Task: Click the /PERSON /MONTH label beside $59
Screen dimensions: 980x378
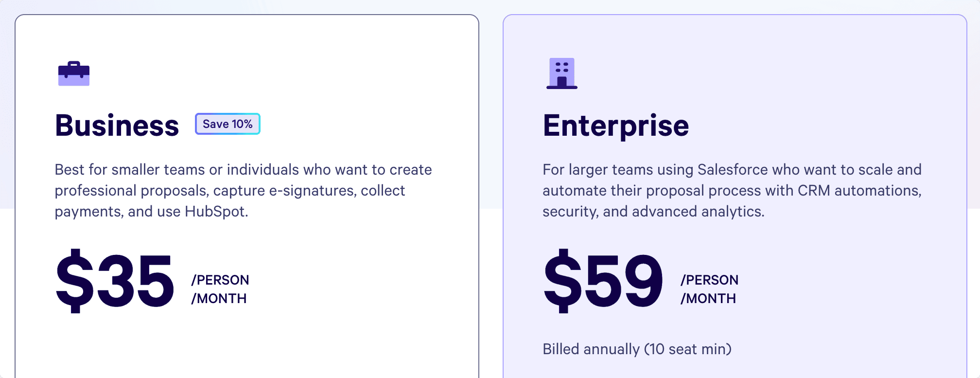Action: tap(709, 289)
